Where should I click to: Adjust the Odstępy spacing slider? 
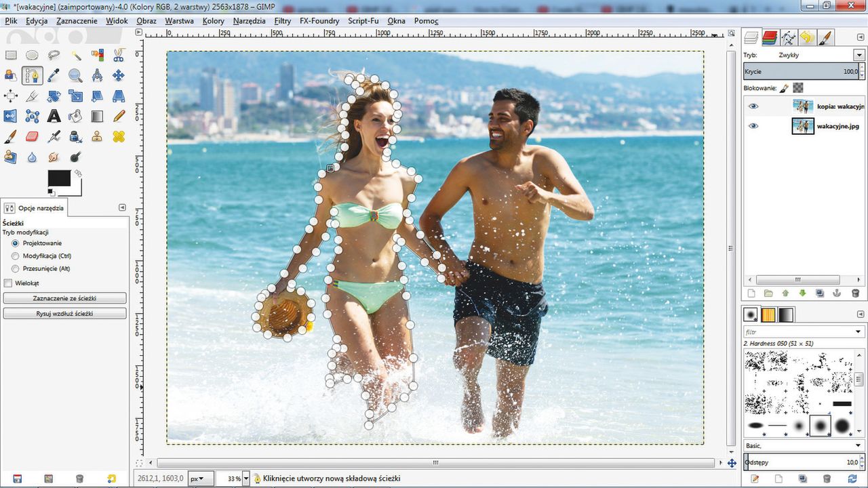click(802, 462)
